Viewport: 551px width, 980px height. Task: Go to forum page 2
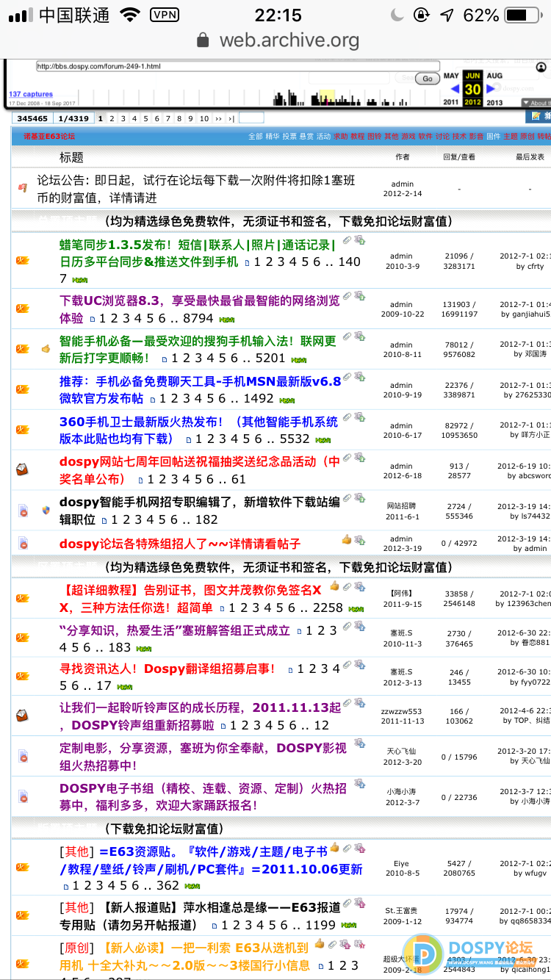[x=112, y=118]
